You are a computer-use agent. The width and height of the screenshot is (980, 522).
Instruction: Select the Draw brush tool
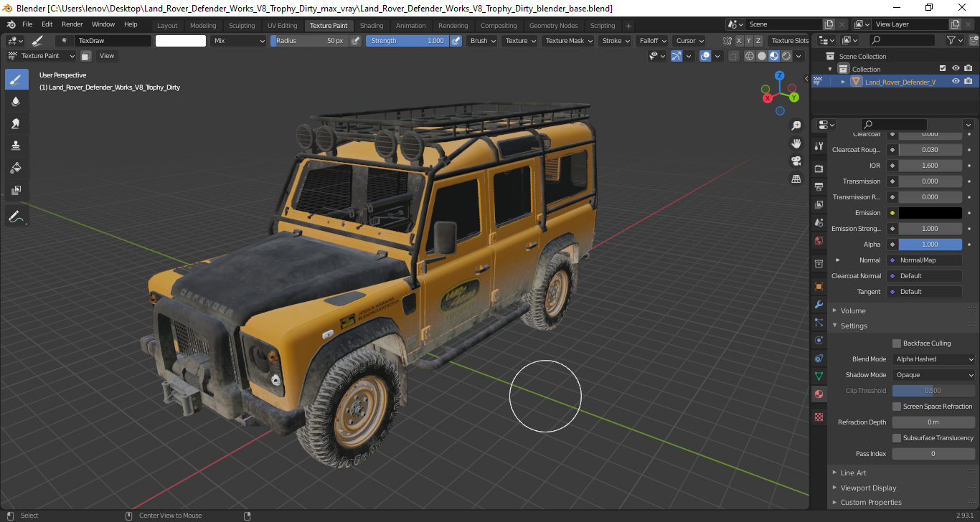pyautogui.click(x=17, y=79)
